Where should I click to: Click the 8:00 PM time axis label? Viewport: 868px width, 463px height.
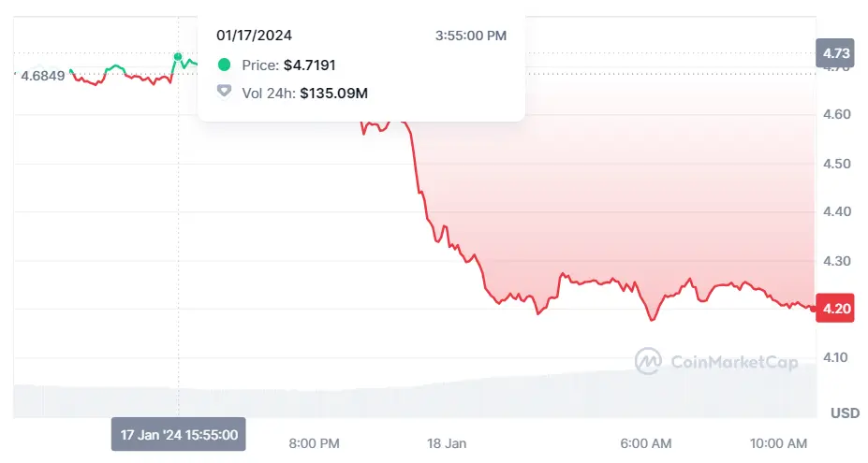tap(314, 441)
